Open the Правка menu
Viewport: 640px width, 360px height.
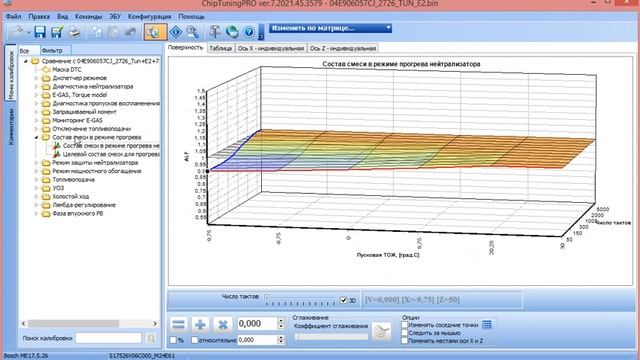[39, 17]
